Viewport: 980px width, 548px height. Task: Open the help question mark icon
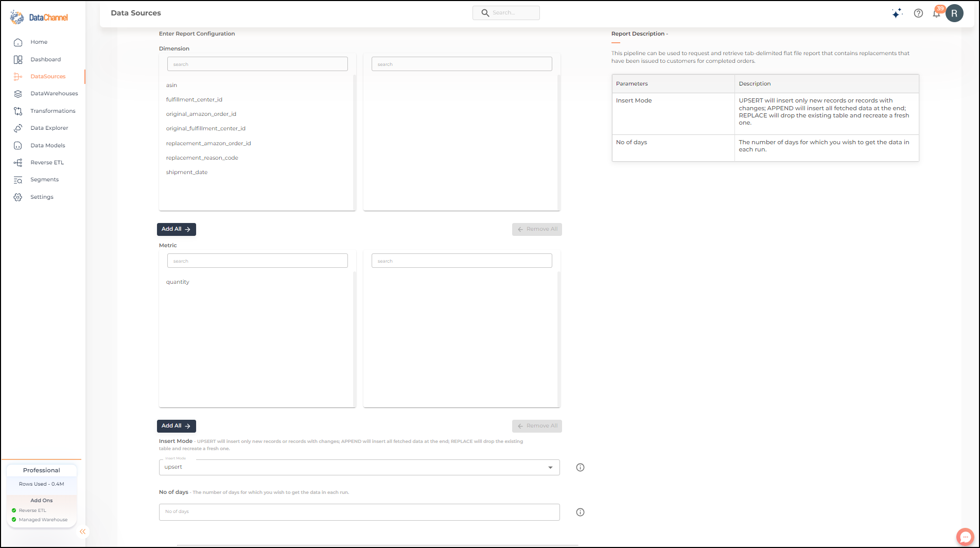[x=918, y=13]
